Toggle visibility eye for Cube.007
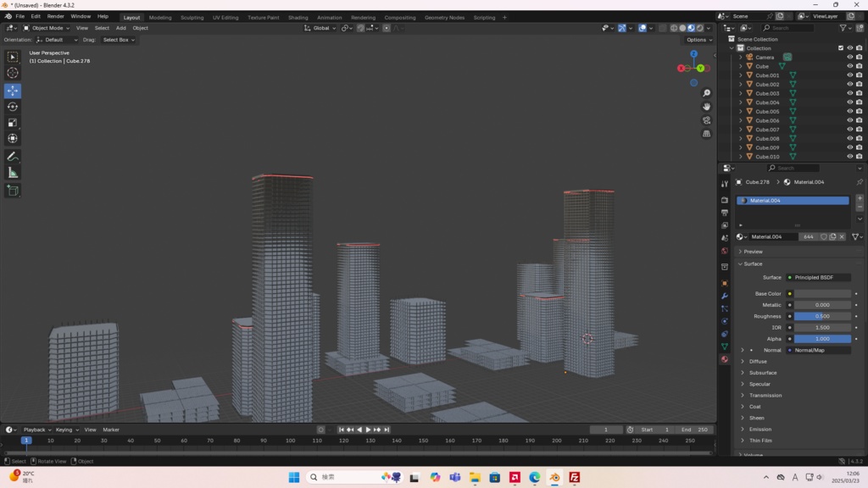Viewport: 868px width, 488px height. click(849, 130)
